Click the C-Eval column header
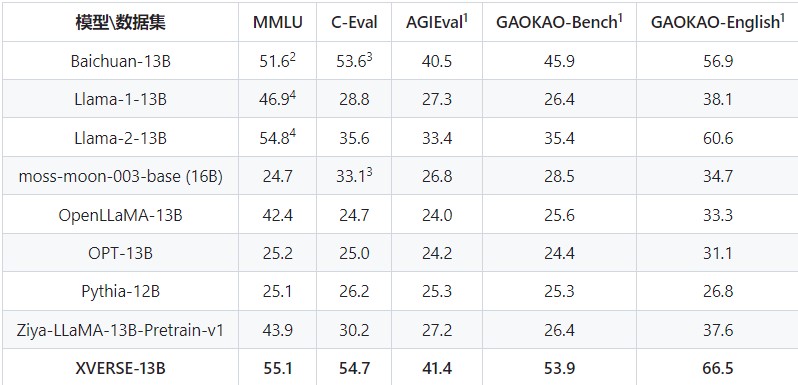 (x=354, y=23)
